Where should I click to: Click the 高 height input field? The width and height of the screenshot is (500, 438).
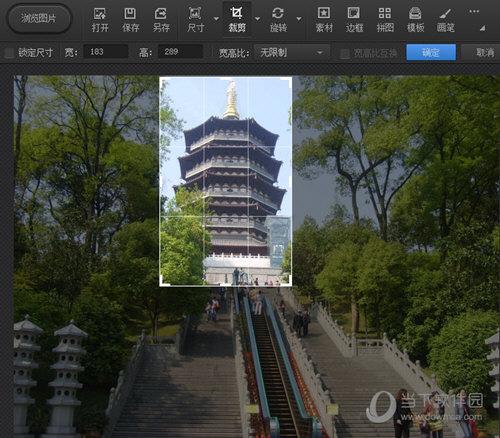(x=180, y=52)
